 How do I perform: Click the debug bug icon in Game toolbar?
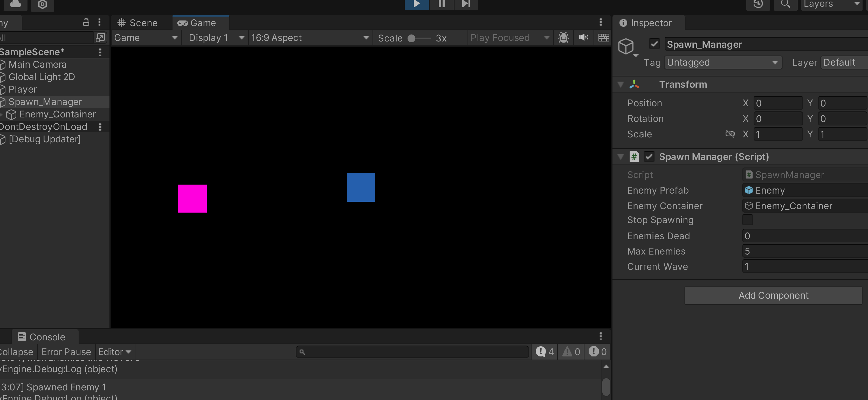coord(563,37)
